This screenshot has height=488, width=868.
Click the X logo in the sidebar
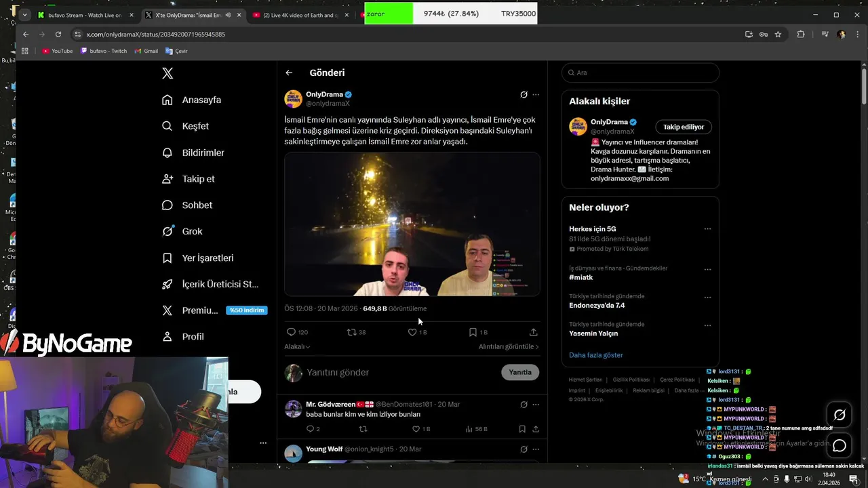pos(167,73)
